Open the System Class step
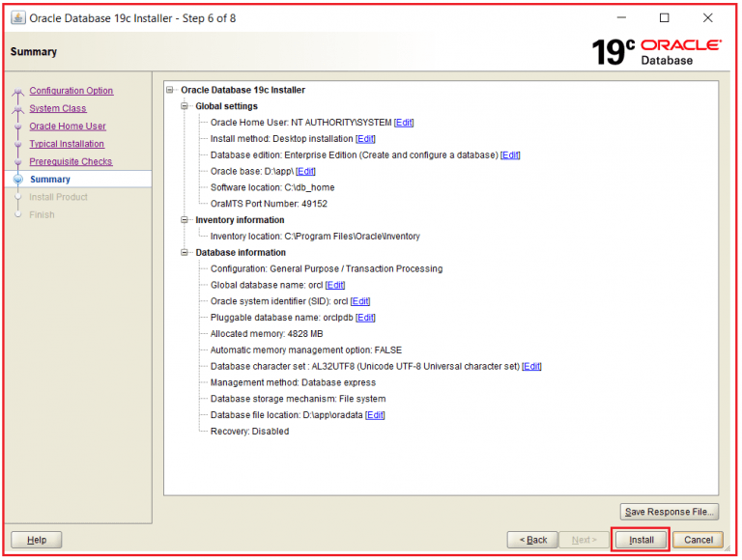The image size is (742, 560). click(57, 109)
